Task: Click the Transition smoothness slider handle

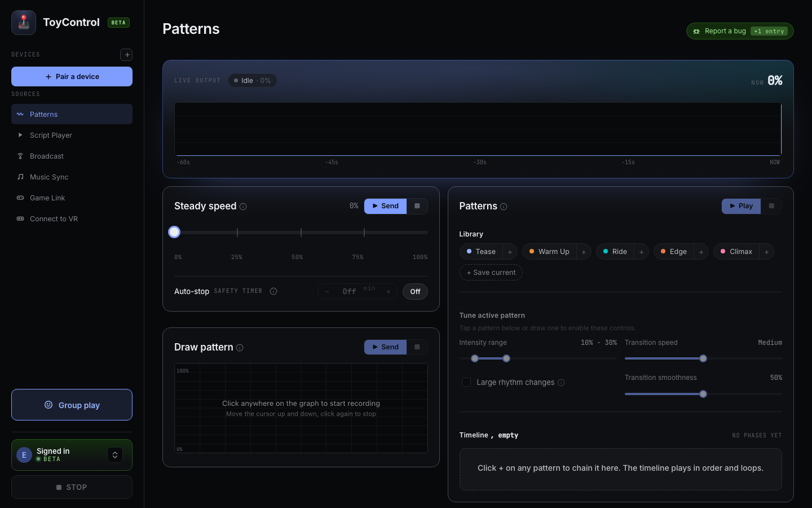Action: click(703, 394)
